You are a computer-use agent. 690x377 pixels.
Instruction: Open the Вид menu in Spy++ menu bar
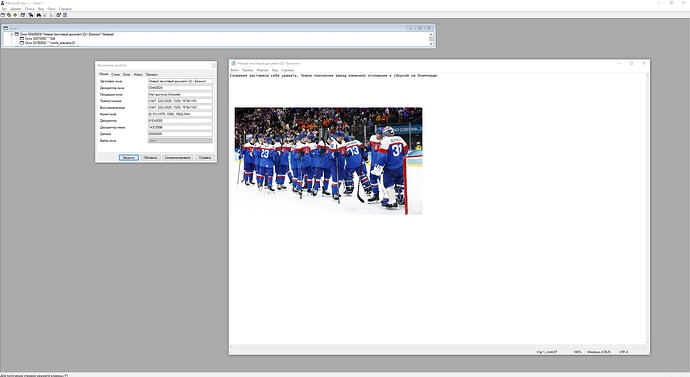(x=41, y=9)
